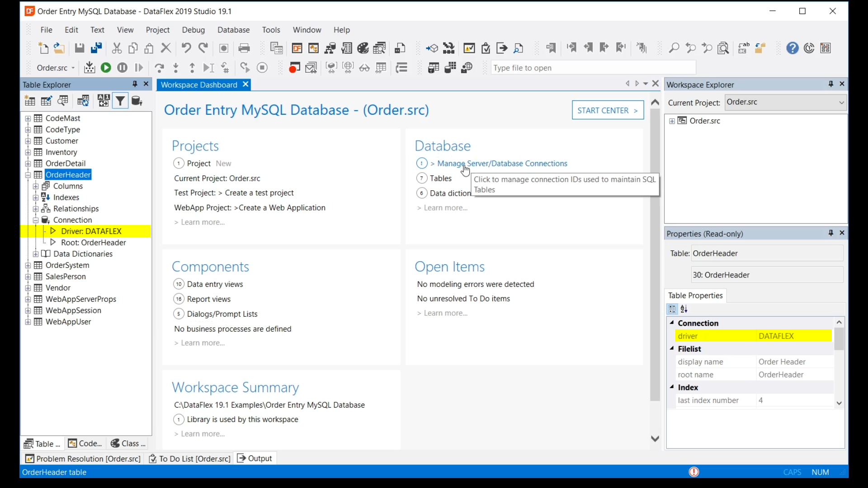This screenshot has width=868, height=488.
Task: Expand the Order.src project node
Action: click(672, 121)
